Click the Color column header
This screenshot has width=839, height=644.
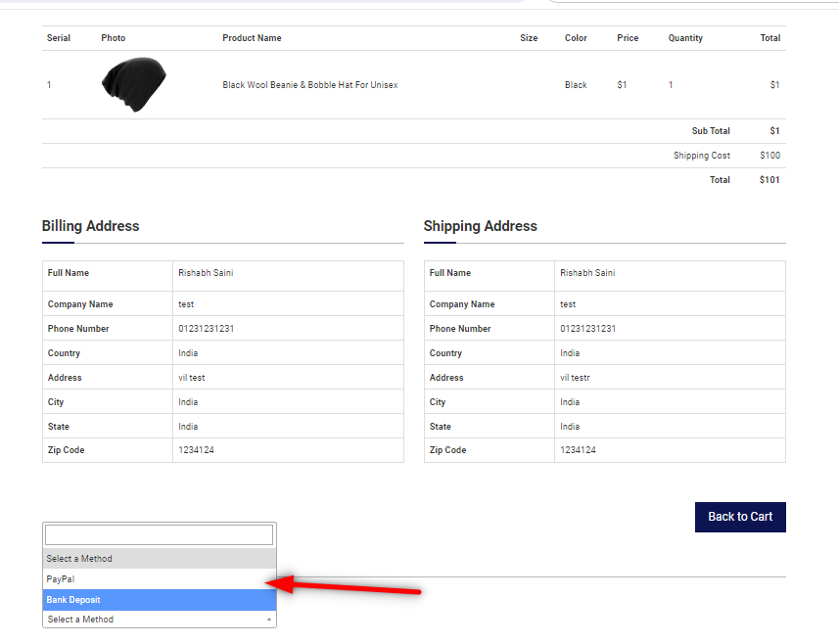(576, 38)
